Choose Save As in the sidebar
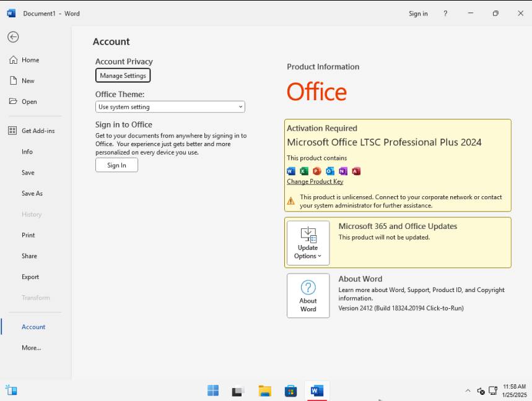Viewport: 532px width, 401px height. 32,193
